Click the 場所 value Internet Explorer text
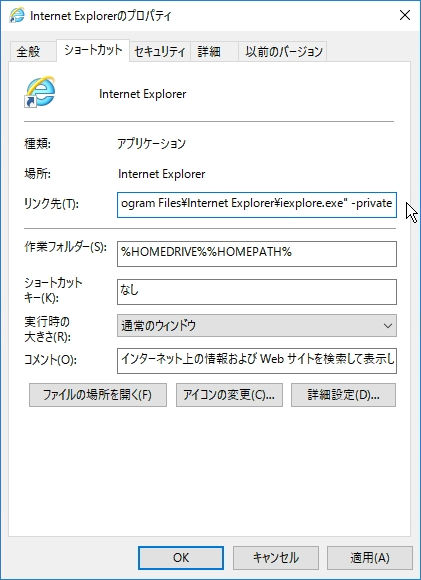The width and height of the screenshot is (421, 580). (x=161, y=174)
